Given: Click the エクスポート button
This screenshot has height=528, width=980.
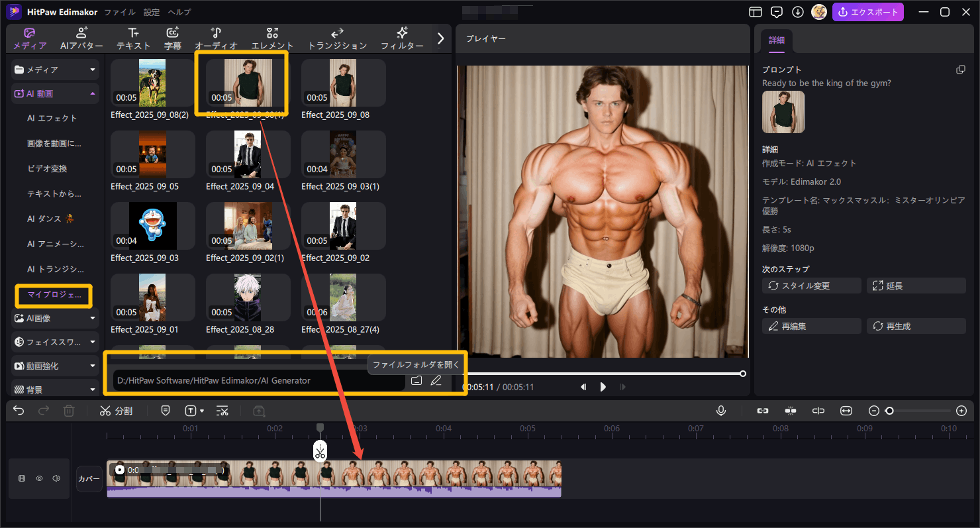Looking at the screenshot, I should coord(868,11).
